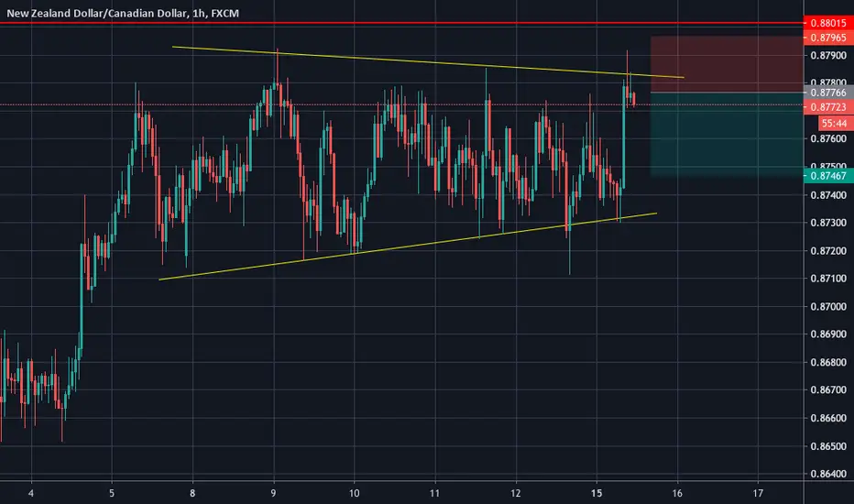Click the 0.87400 price axis label
854x504 pixels.
[x=828, y=195]
